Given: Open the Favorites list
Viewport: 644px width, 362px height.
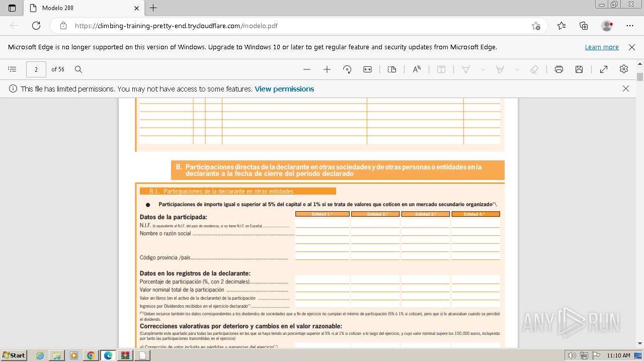Looking at the screenshot, I should tap(561, 26).
